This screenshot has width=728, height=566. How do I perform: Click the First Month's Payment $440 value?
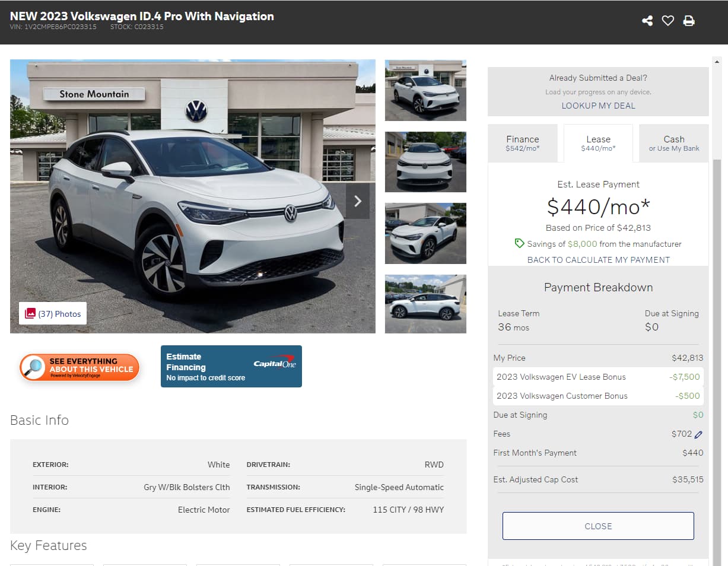tap(693, 453)
